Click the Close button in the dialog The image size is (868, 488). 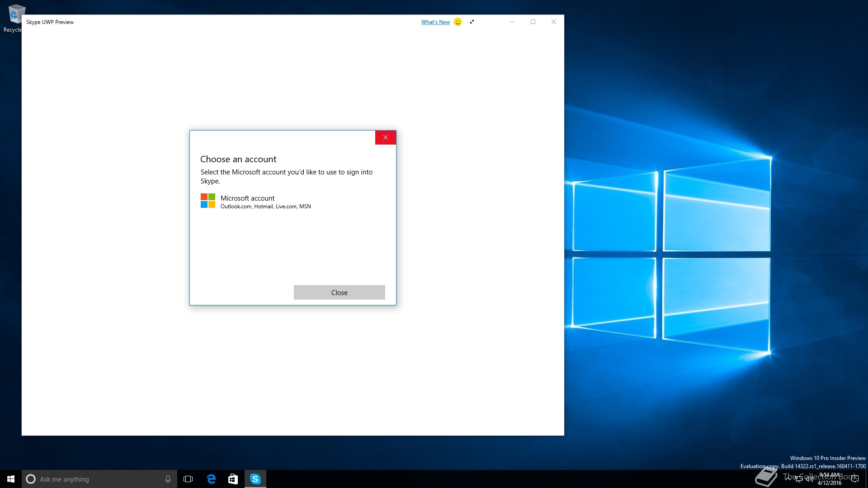[x=340, y=292]
